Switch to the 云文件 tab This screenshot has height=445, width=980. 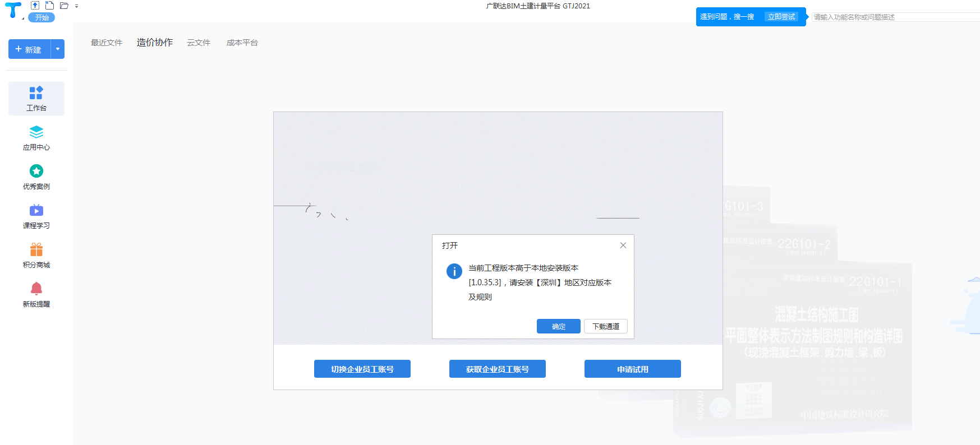click(199, 43)
